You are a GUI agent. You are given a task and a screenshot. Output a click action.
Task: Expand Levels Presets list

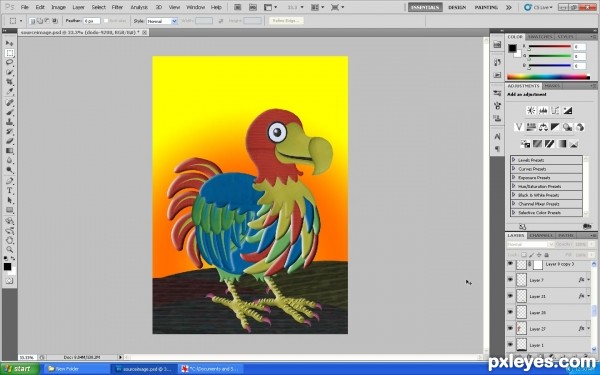click(x=514, y=160)
